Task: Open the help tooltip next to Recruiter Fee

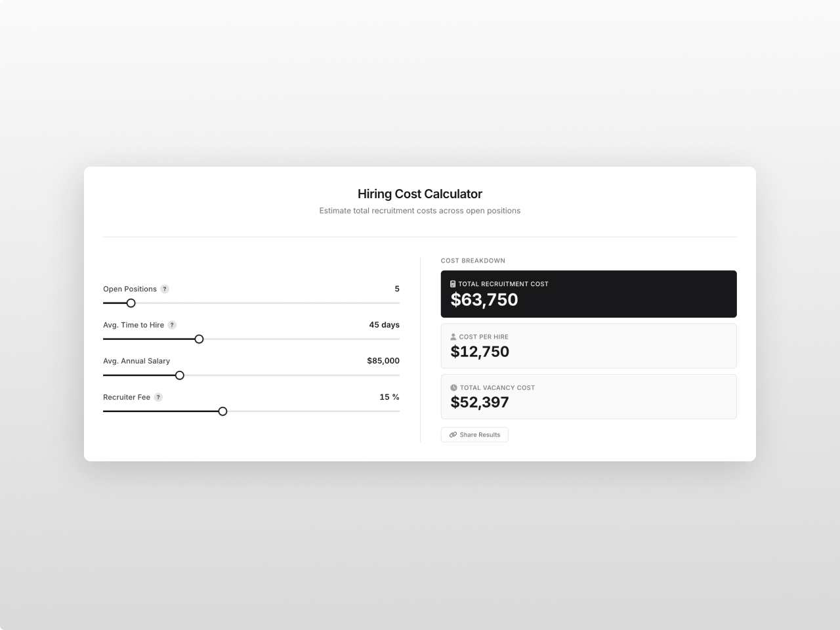Action: click(157, 397)
